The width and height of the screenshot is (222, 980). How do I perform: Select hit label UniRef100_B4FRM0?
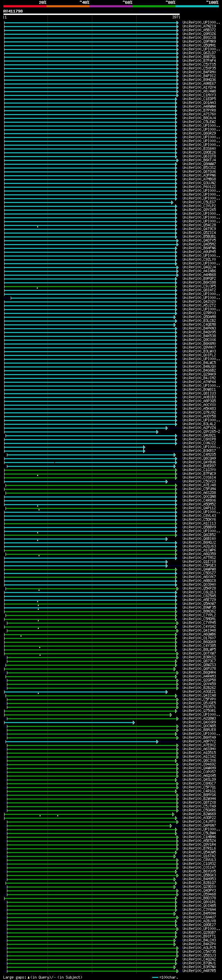pos(199,72)
